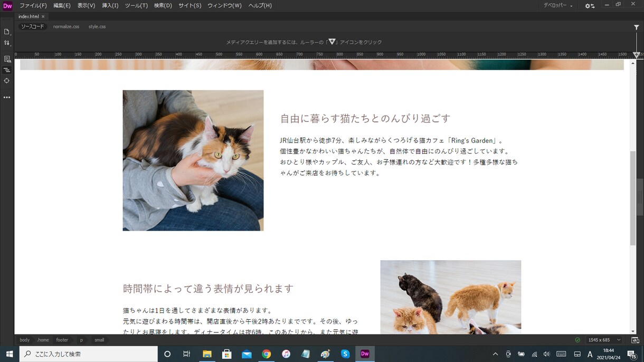Click the get/put file transfer arrows icon
Screen dimensions: 644x362
pyautogui.click(x=7, y=43)
